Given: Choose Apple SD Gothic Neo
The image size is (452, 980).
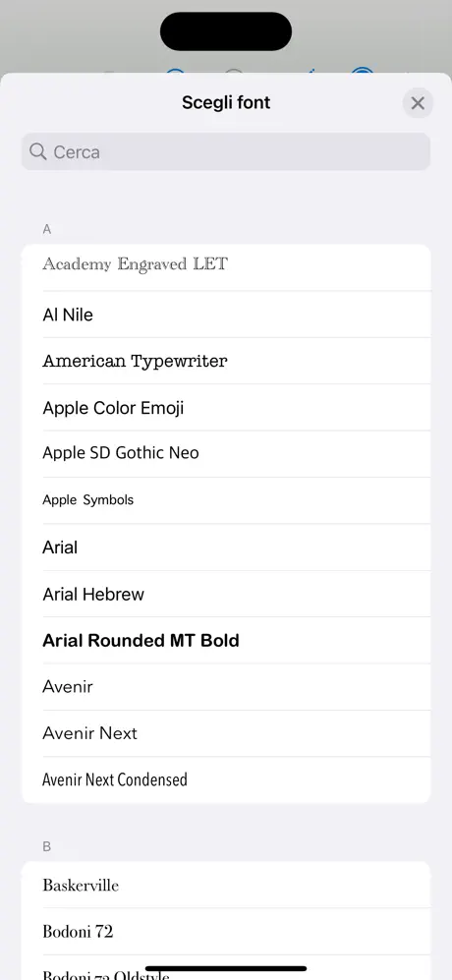Looking at the screenshot, I should click(x=226, y=454).
